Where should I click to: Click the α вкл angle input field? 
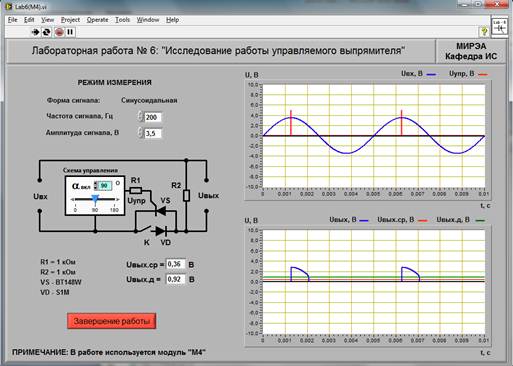[105, 185]
